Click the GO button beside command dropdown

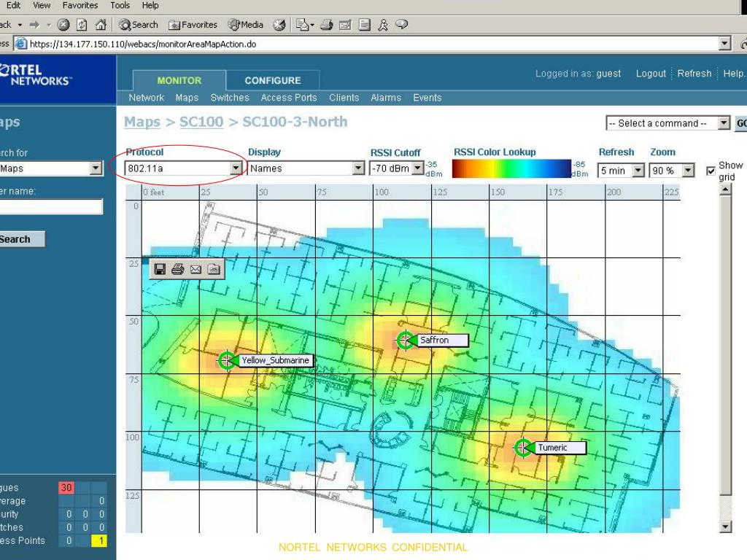(741, 123)
